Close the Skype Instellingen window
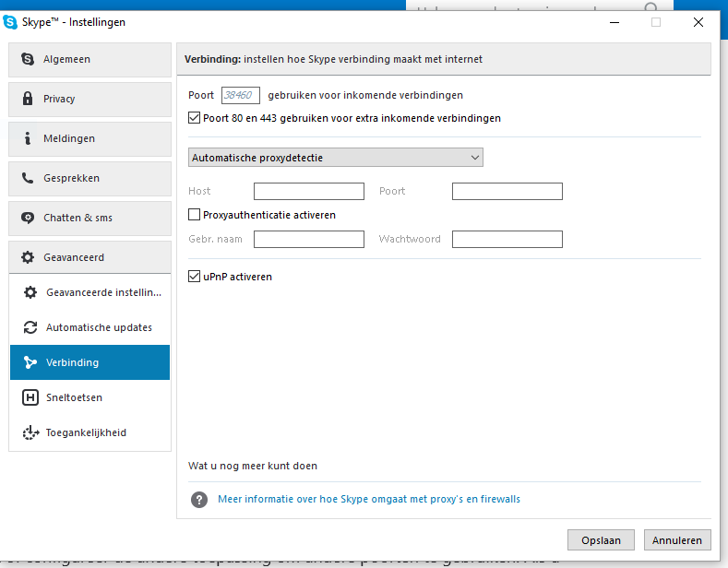 (x=698, y=22)
